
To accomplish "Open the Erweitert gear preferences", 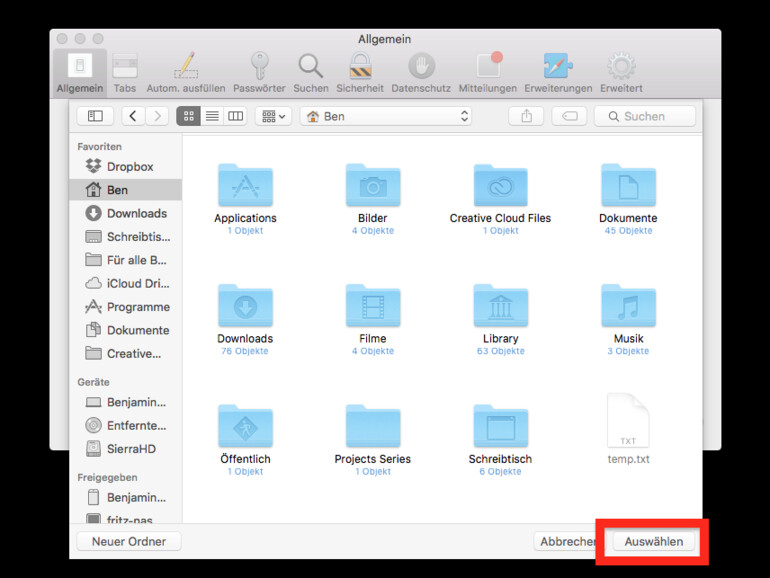I will (x=621, y=73).
